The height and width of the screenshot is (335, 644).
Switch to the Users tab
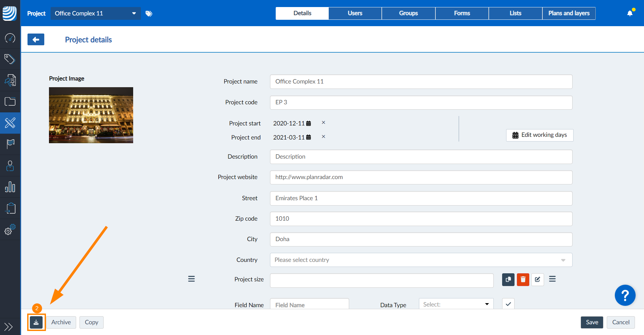click(x=355, y=13)
